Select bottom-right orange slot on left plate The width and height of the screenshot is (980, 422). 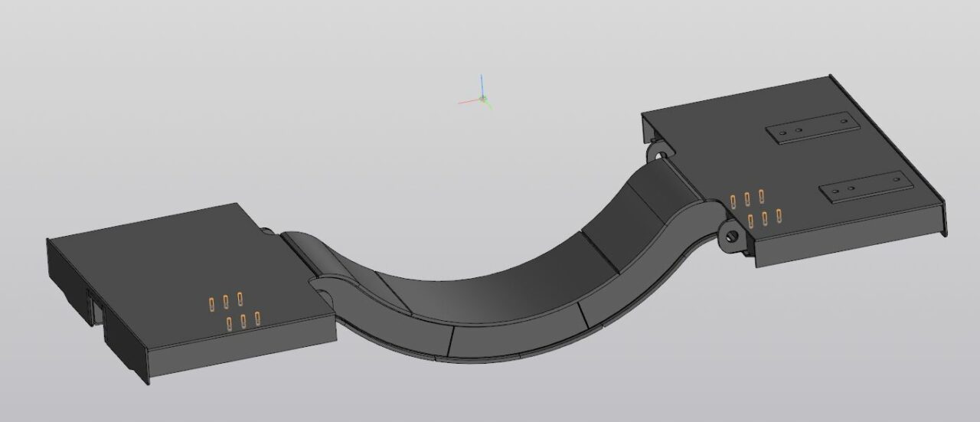tap(258, 319)
